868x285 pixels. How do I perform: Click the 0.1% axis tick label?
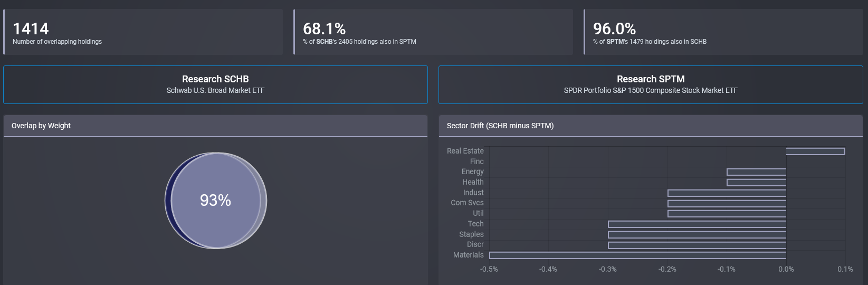[845, 269]
